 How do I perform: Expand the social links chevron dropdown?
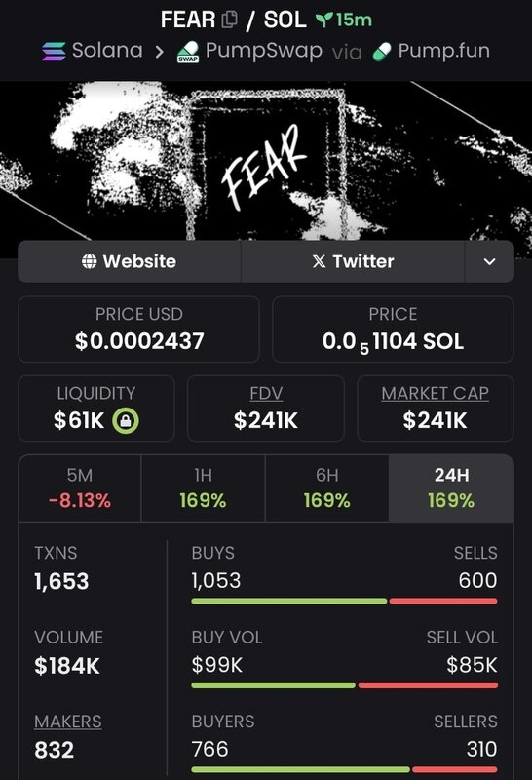pyautogui.click(x=489, y=261)
